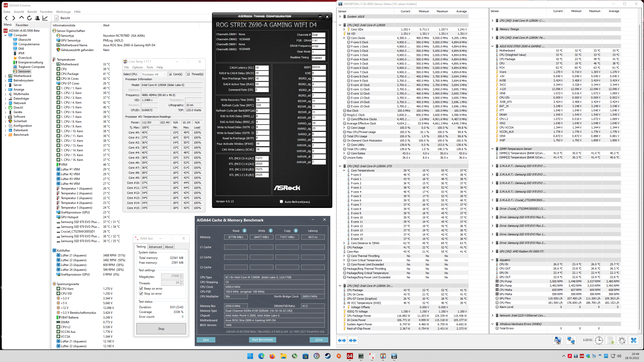The width and height of the screenshot is (644, 362).
Task: Click the tREFI value field
Action: pos(319,67)
